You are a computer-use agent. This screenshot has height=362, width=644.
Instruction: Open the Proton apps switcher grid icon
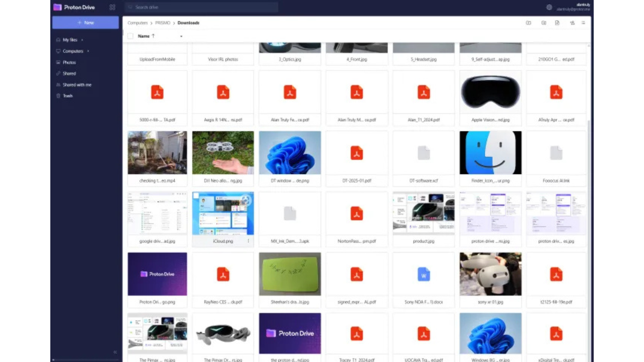click(x=112, y=7)
